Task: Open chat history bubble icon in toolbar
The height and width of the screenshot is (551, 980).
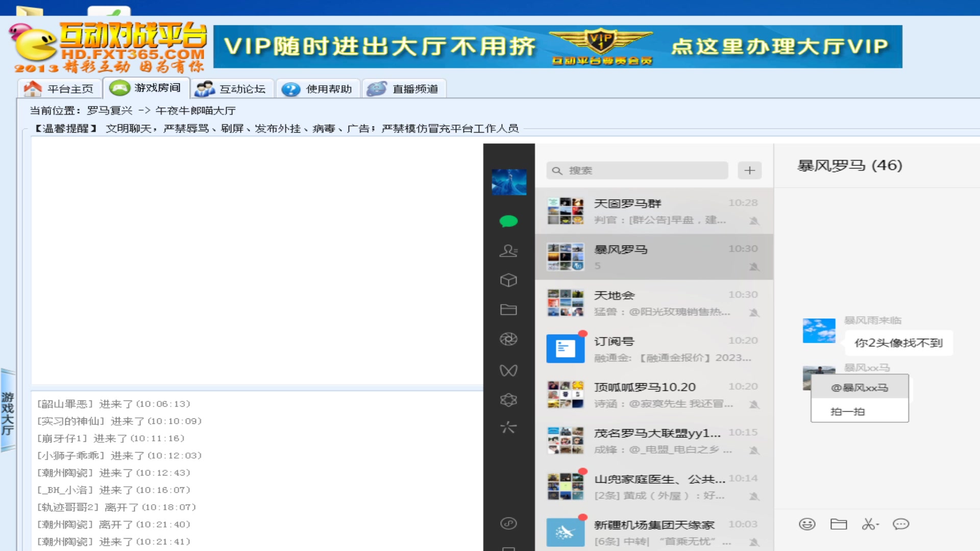Action: (x=901, y=524)
